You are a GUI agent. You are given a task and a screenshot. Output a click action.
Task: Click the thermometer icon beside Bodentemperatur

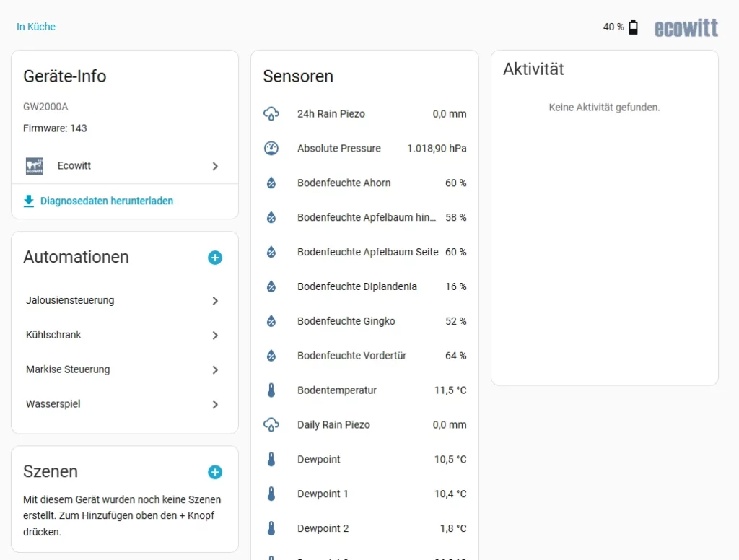tap(271, 390)
